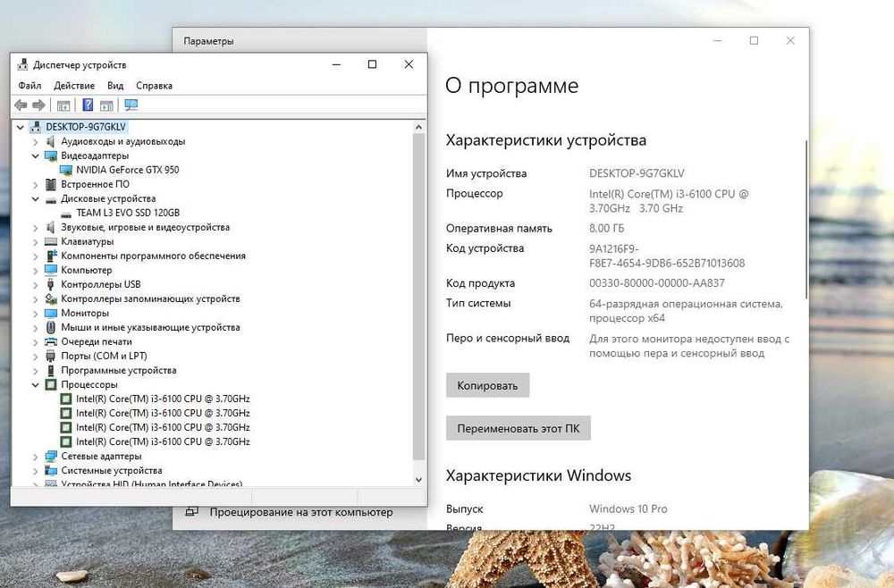
Task: Select the last Intel Core i3-6100 processor entry
Action: pos(163,441)
